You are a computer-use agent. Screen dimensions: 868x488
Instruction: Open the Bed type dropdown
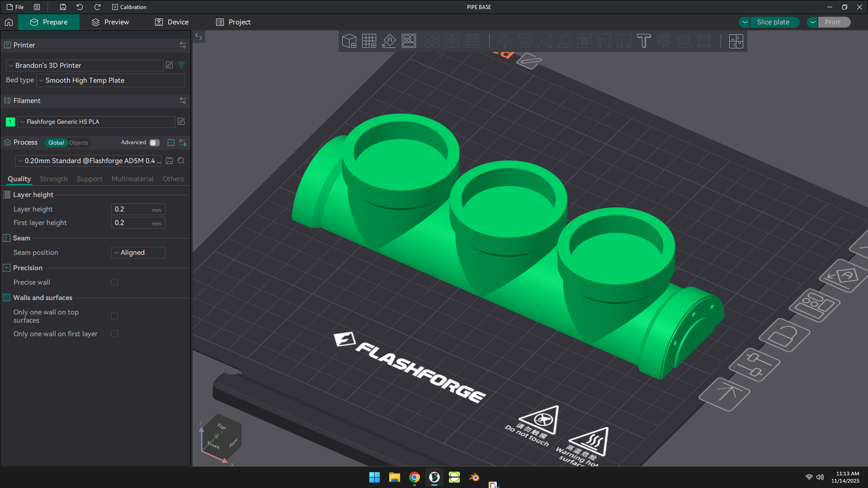point(111,80)
